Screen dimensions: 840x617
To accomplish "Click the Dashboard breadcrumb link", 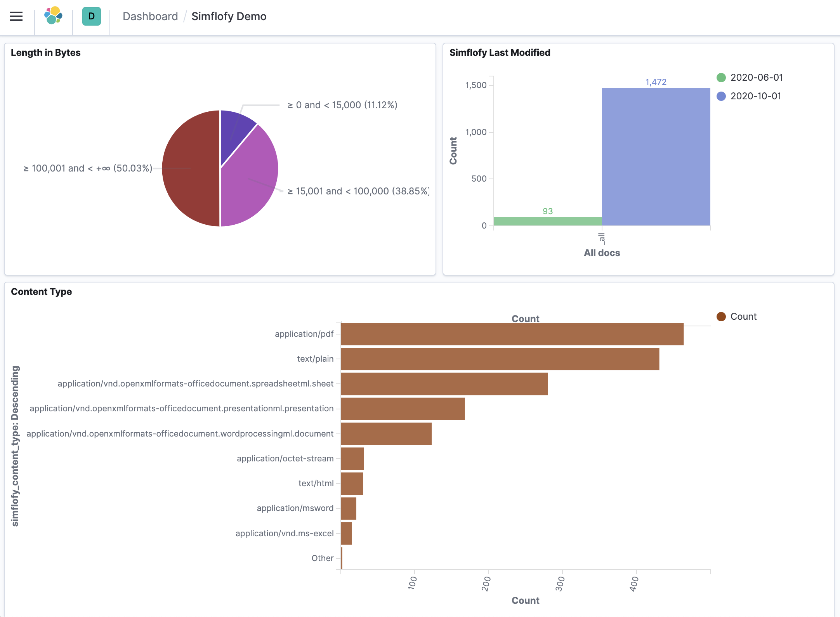I will 151,16.
